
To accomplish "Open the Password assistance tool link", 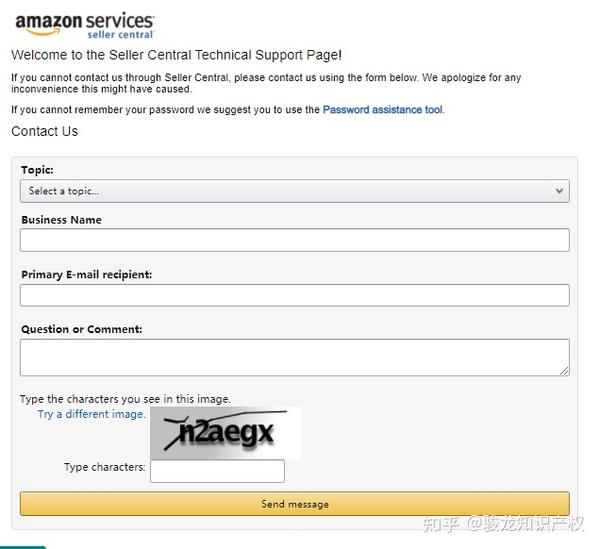I will pos(383,110).
